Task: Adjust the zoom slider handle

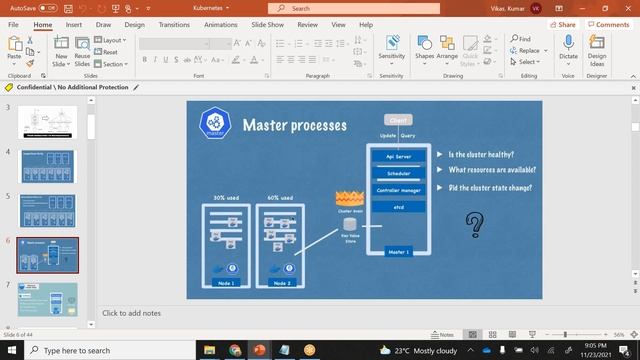Action: point(565,335)
